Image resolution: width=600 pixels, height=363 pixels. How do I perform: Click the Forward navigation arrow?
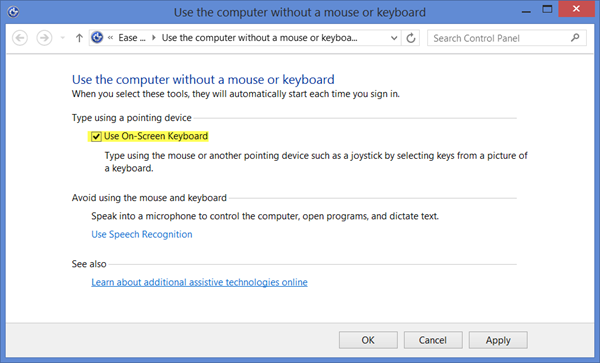(x=44, y=38)
